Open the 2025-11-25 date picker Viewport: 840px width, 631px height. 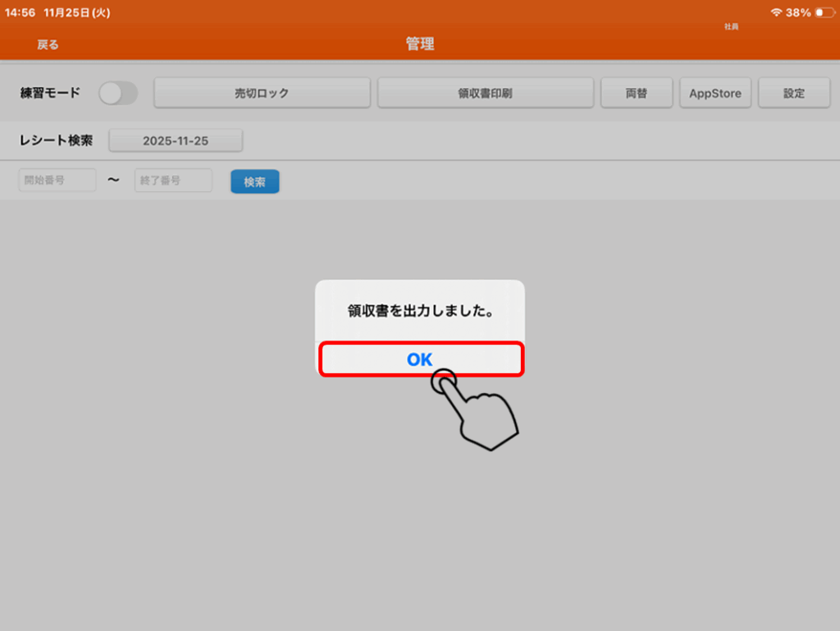click(x=176, y=140)
